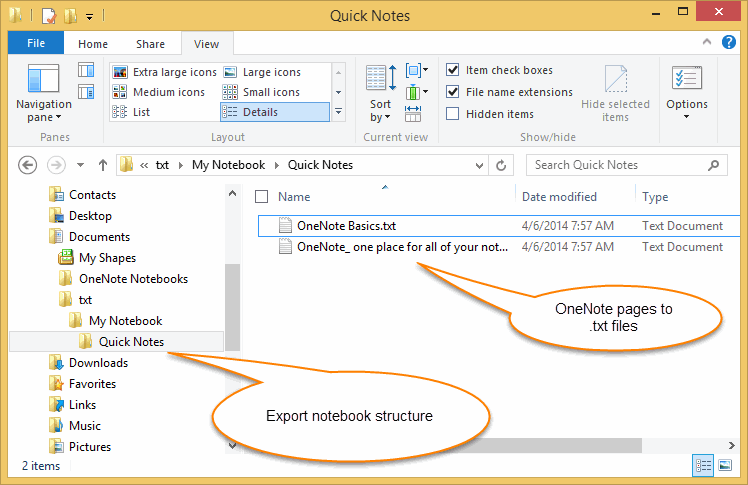Switch to List layout
The height and width of the screenshot is (485, 748).
click(132, 112)
